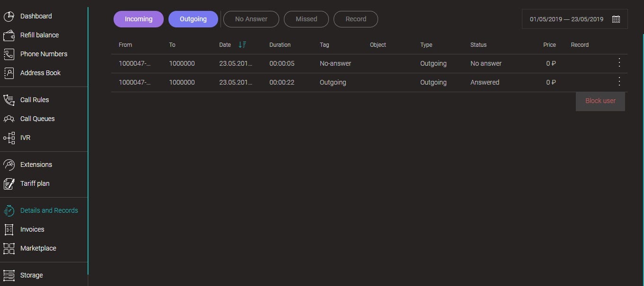Image resolution: width=644 pixels, height=286 pixels.
Task: Open Call Queues menu label
Action: [x=37, y=119]
